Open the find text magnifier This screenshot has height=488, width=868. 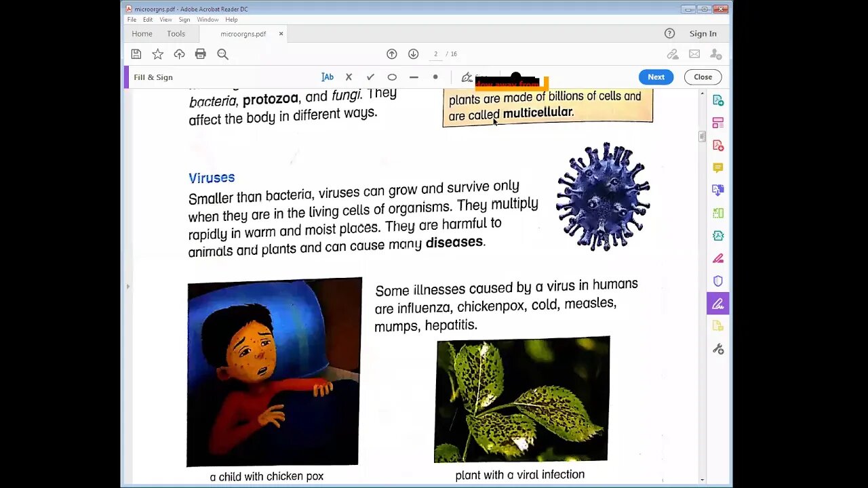point(222,54)
